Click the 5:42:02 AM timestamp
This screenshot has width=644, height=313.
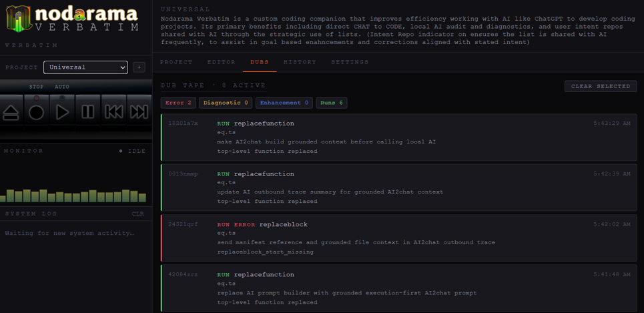pyautogui.click(x=611, y=224)
